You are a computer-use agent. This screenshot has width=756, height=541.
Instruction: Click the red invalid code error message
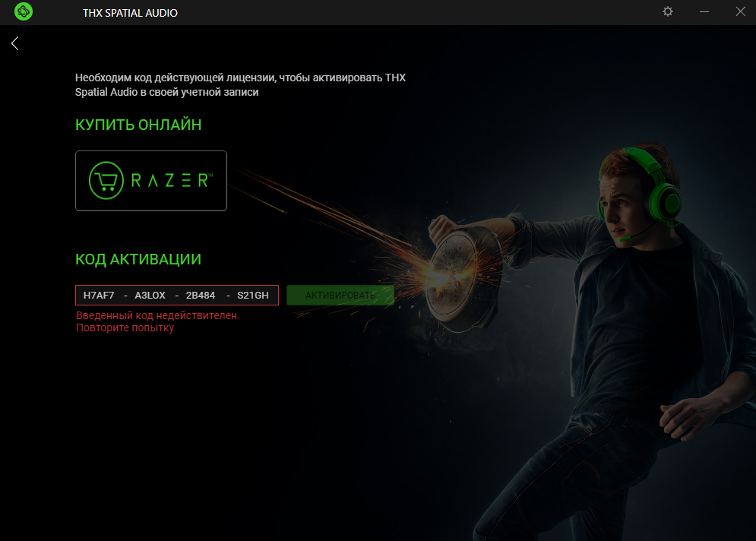pyautogui.click(x=158, y=321)
